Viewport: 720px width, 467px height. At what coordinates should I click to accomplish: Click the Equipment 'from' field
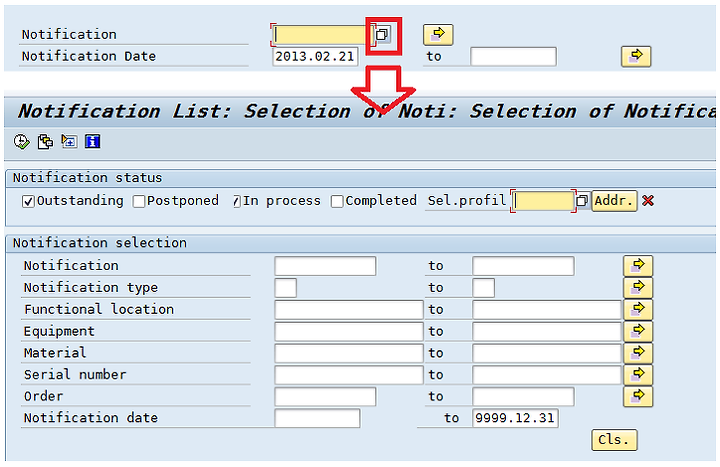349,332
